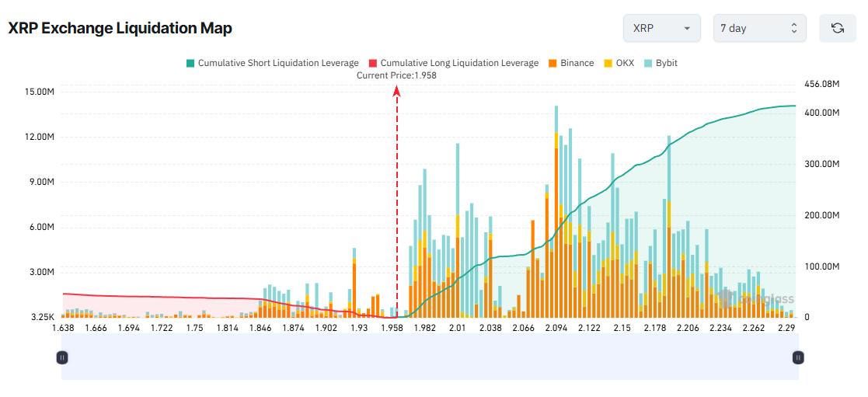Click the XRP dropdown caret arrow

pyautogui.click(x=687, y=29)
